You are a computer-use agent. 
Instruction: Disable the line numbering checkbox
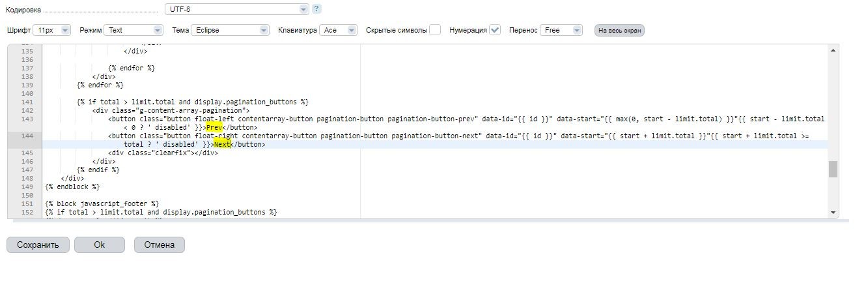click(495, 30)
